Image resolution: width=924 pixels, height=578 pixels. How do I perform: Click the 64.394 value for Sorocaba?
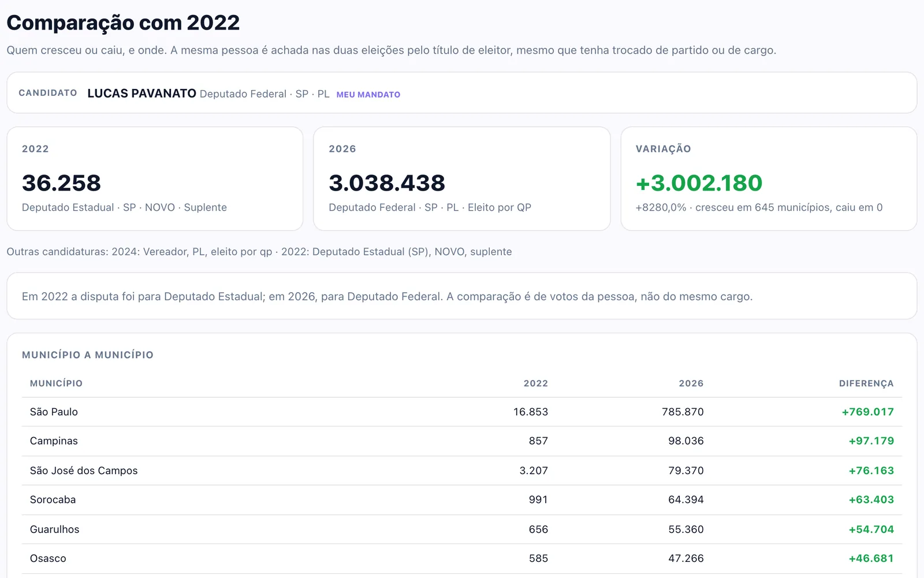pyautogui.click(x=686, y=499)
